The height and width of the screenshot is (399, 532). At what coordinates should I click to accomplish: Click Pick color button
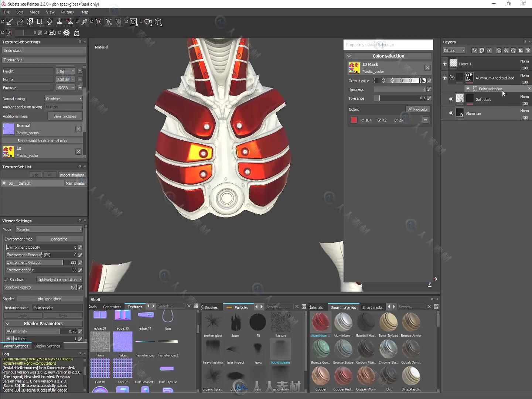[418, 109]
